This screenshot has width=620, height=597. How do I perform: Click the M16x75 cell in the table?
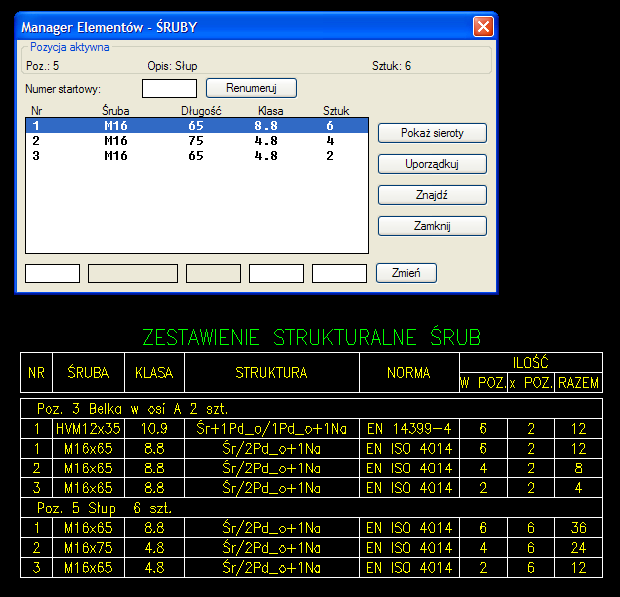pos(88,548)
